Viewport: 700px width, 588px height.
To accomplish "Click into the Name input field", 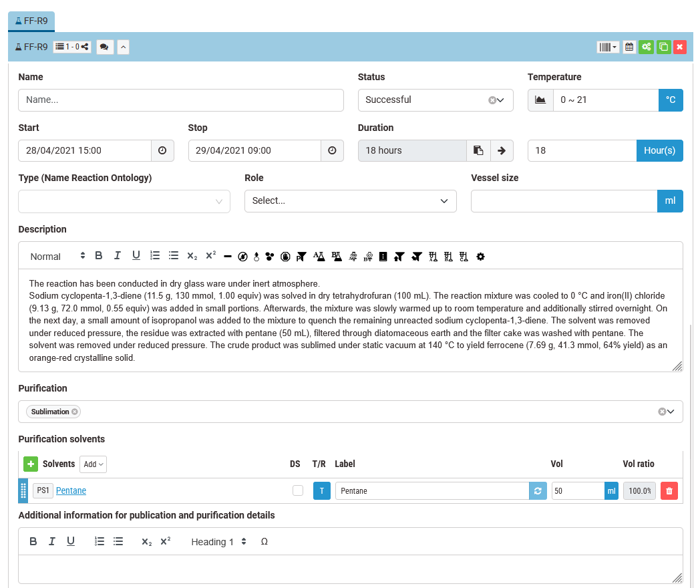I will 180,100.
